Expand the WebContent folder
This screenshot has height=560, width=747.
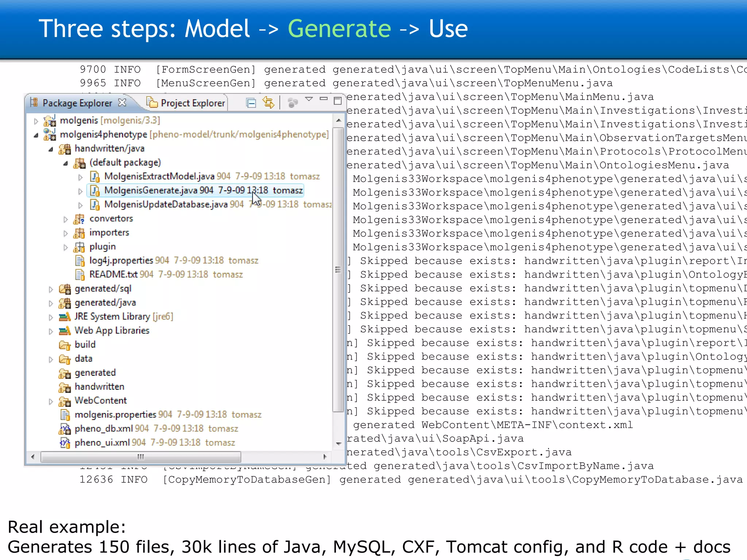[51, 401]
